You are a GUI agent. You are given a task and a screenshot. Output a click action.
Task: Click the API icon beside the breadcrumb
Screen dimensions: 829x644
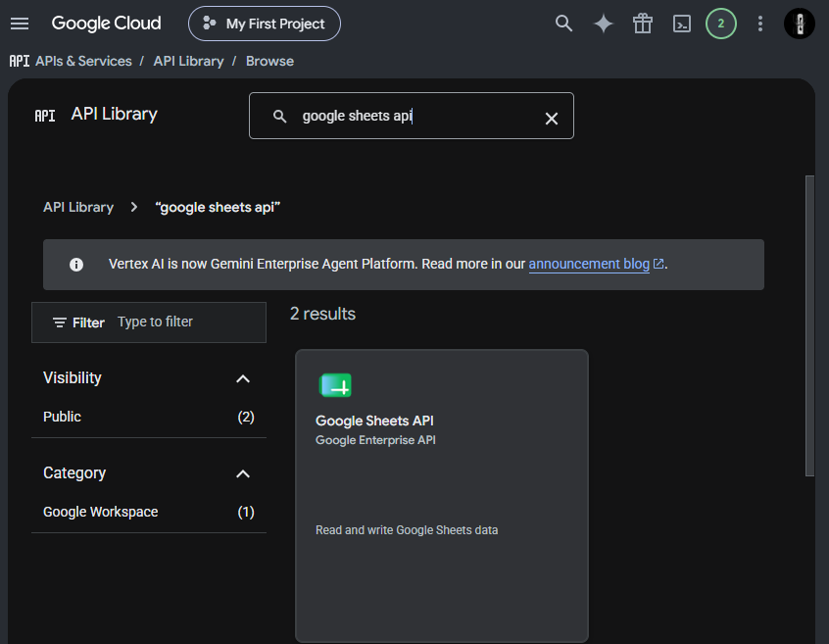pos(20,62)
